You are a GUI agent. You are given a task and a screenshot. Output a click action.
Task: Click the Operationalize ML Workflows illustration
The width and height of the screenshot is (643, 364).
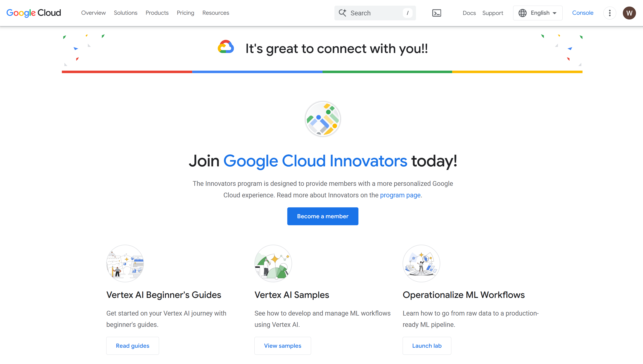pos(421,263)
